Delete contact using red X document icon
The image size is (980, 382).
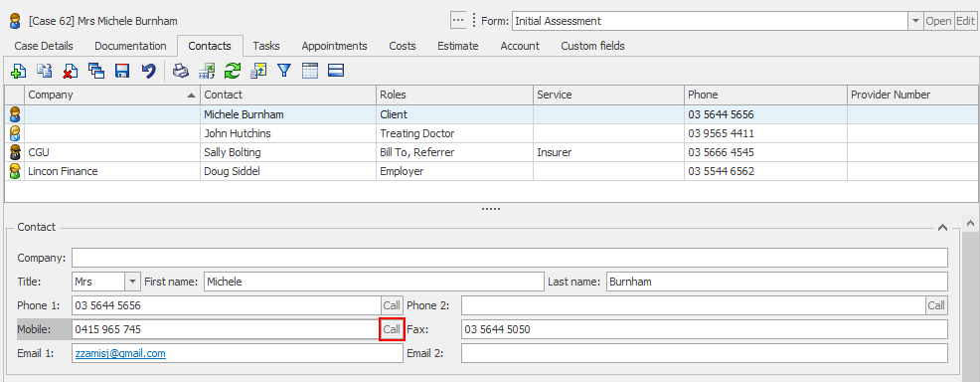pyautogui.click(x=70, y=71)
